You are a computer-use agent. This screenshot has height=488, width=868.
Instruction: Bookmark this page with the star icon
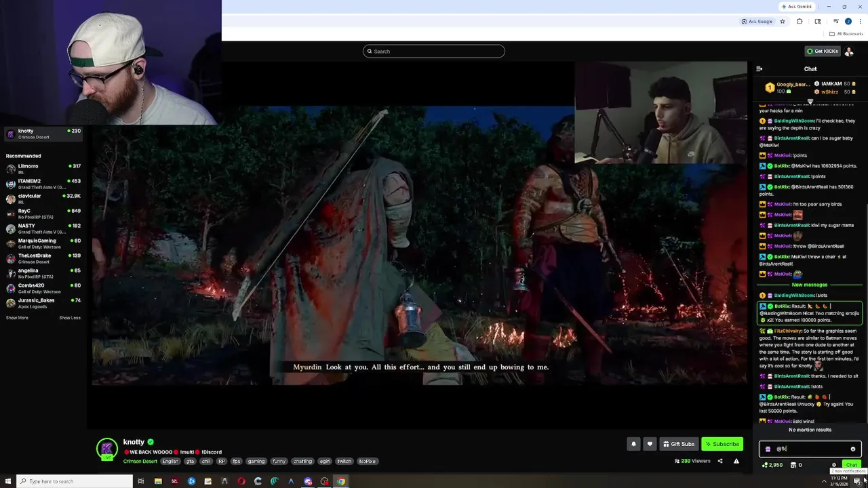(x=783, y=22)
